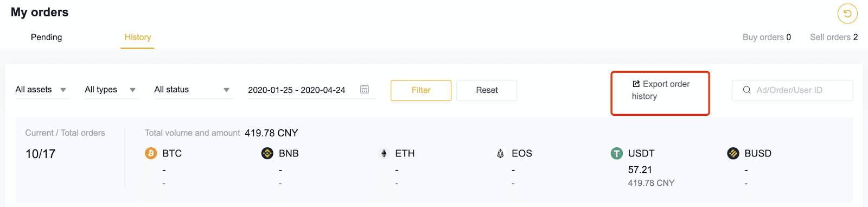Export order history
Viewport: 868px width, 207px height.
coord(661,90)
